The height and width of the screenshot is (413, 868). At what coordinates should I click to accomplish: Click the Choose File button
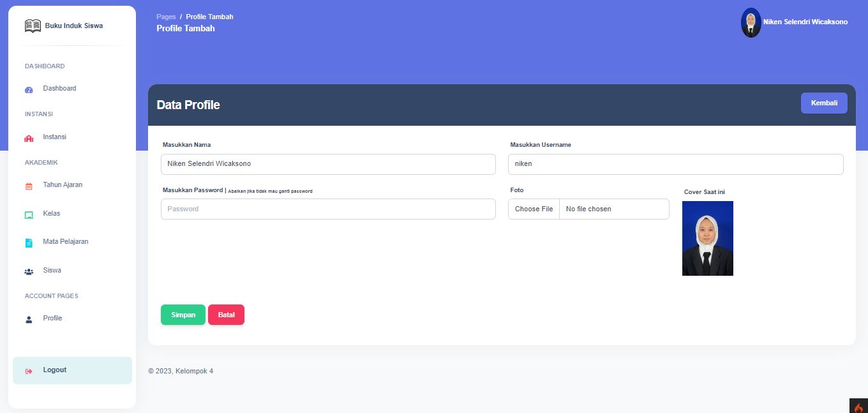[x=534, y=209]
